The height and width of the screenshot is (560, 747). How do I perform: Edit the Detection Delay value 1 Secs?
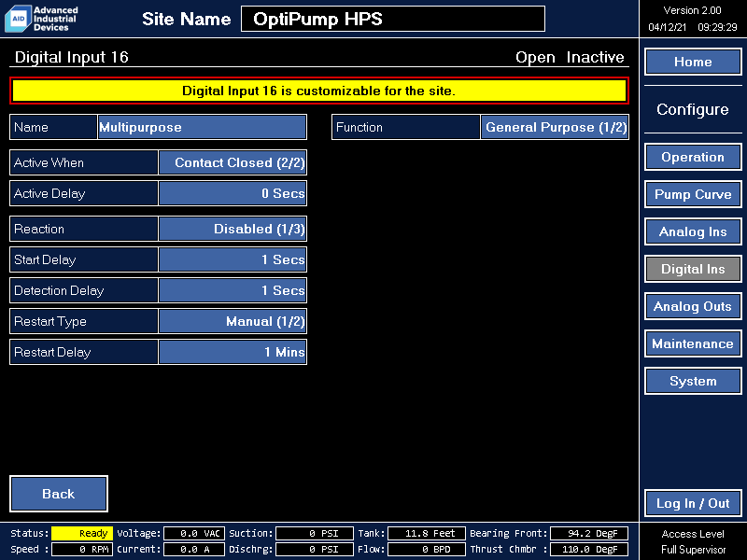(233, 290)
